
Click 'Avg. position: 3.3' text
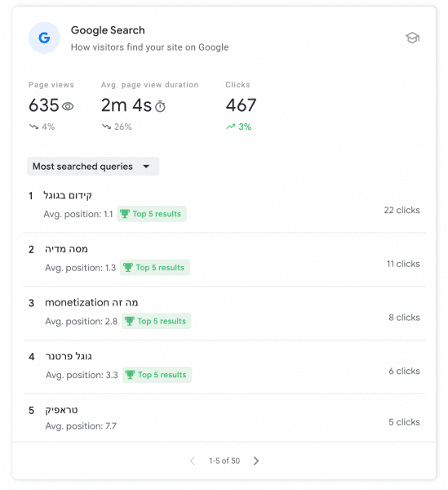tap(82, 375)
